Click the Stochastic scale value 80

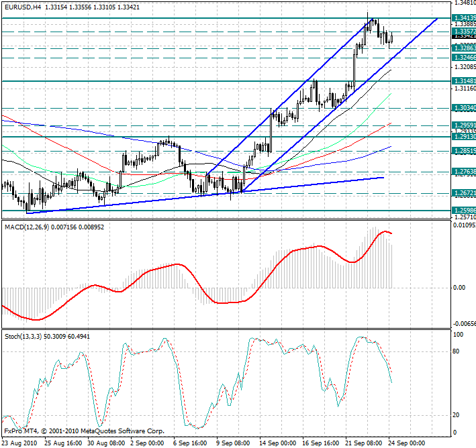tap(456, 351)
